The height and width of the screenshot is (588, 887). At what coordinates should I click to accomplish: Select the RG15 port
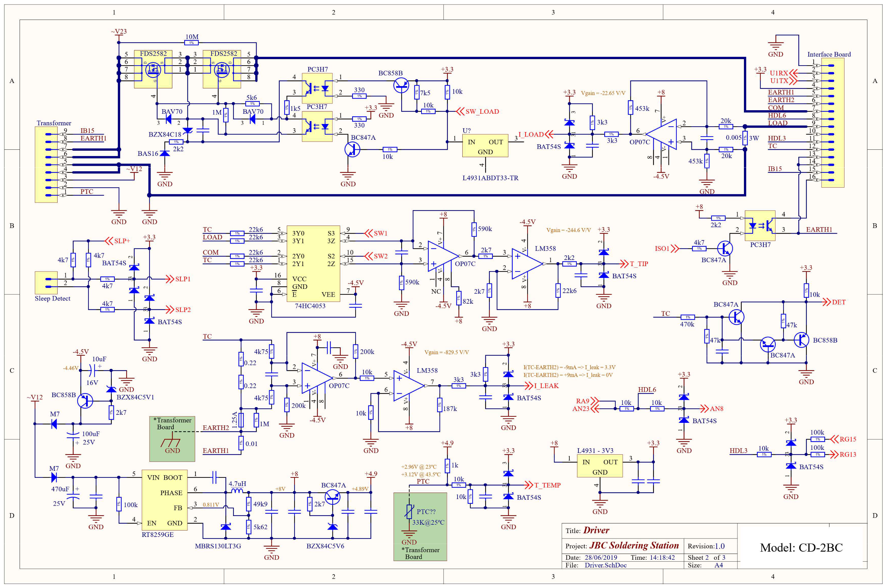(x=844, y=439)
